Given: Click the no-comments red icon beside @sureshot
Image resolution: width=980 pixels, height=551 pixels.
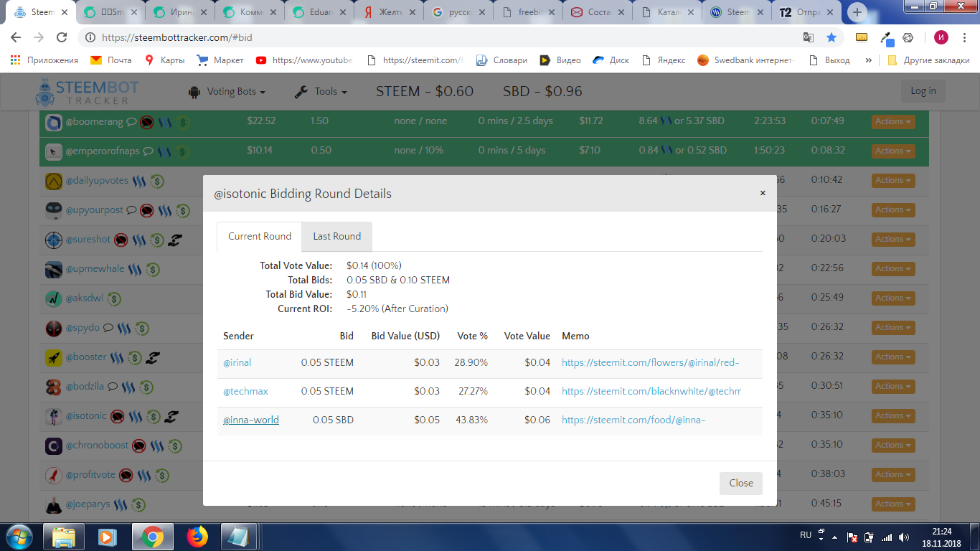Looking at the screenshot, I should pyautogui.click(x=121, y=240).
